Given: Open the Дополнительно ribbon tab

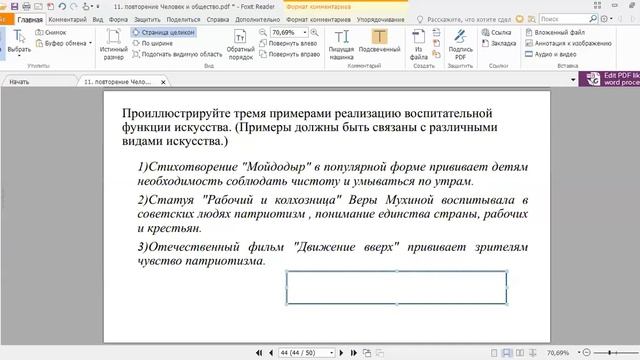Looking at the screenshot, I should pos(257,19).
